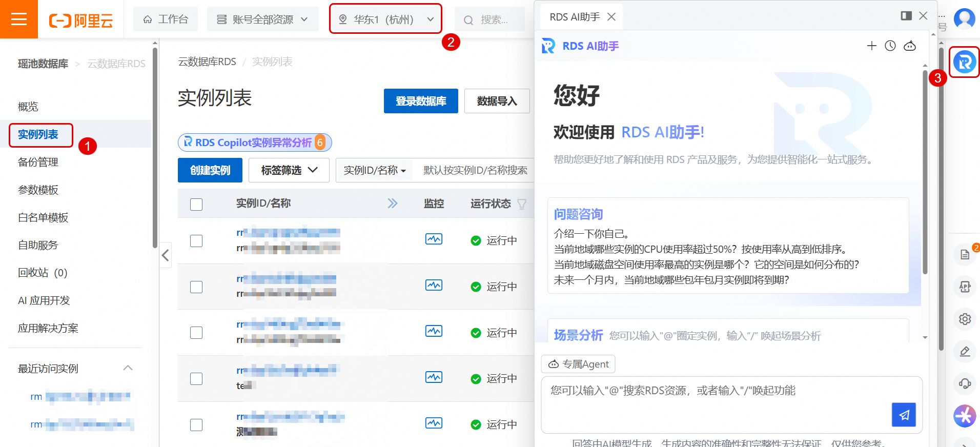Check the third instance row checkbox
The width and height of the screenshot is (980, 447).
pos(196,333)
